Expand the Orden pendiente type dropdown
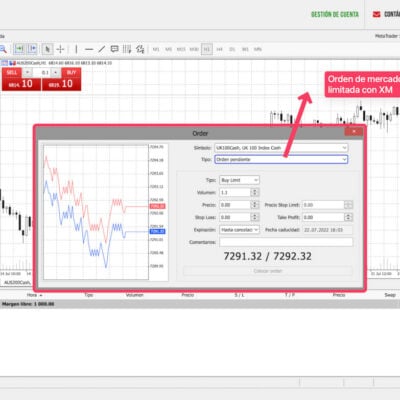400x400 pixels. pos(281,159)
